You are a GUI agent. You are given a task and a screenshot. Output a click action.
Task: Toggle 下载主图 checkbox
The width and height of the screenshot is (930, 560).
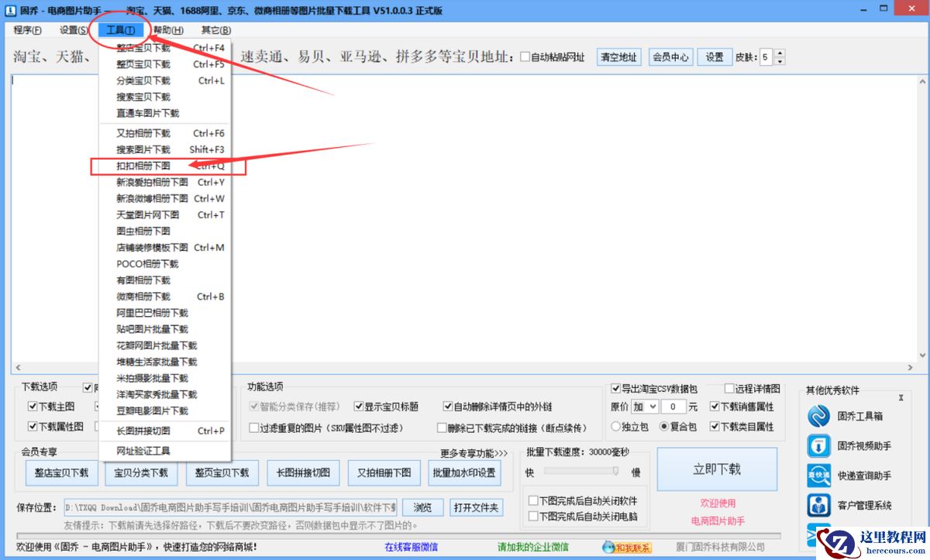click(x=33, y=407)
